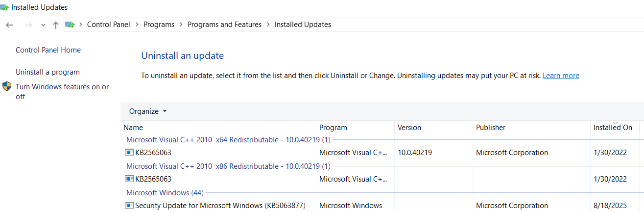This screenshot has width=644, height=212.
Task: Click the Up one level arrow
Action: [x=56, y=25]
